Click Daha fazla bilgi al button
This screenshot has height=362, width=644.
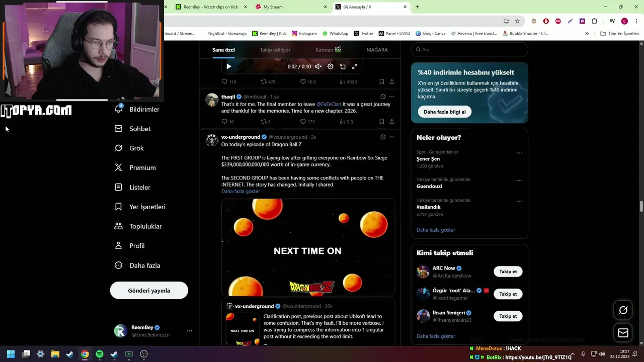point(445,112)
